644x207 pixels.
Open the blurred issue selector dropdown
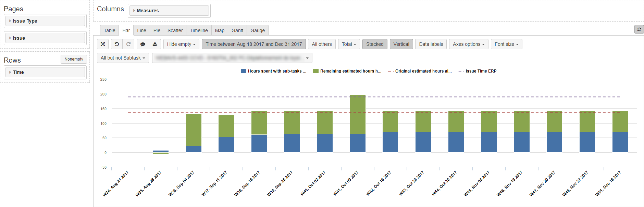coord(232,58)
